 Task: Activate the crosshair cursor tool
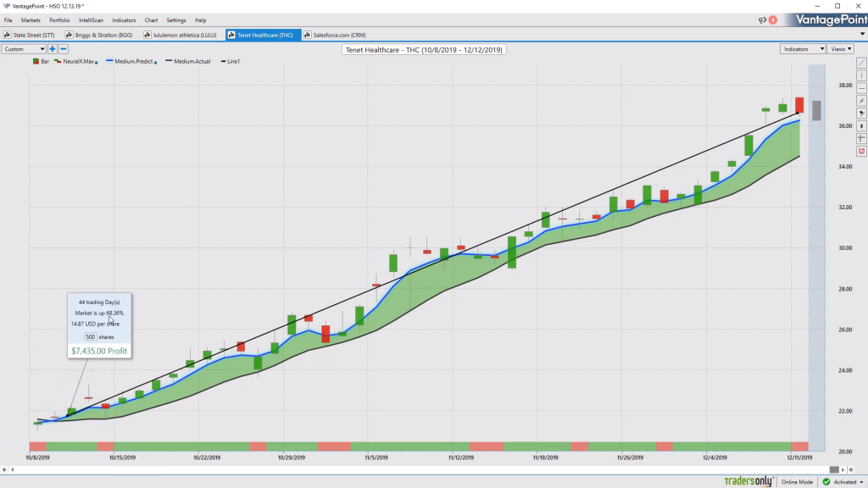[x=861, y=138]
